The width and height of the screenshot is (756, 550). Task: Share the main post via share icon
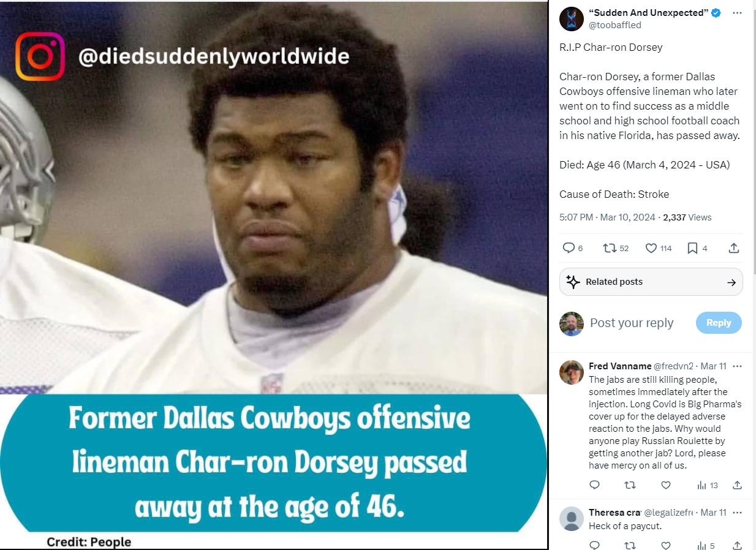click(733, 248)
